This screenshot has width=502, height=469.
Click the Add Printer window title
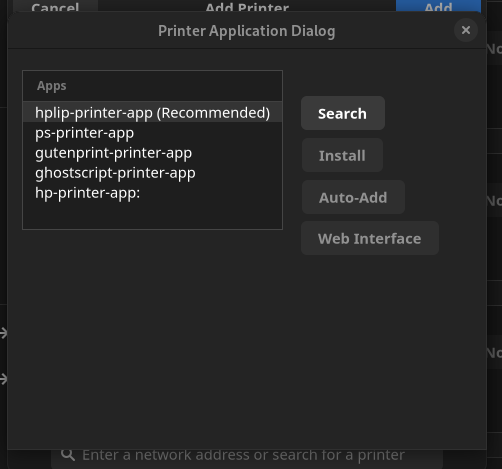(247, 6)
